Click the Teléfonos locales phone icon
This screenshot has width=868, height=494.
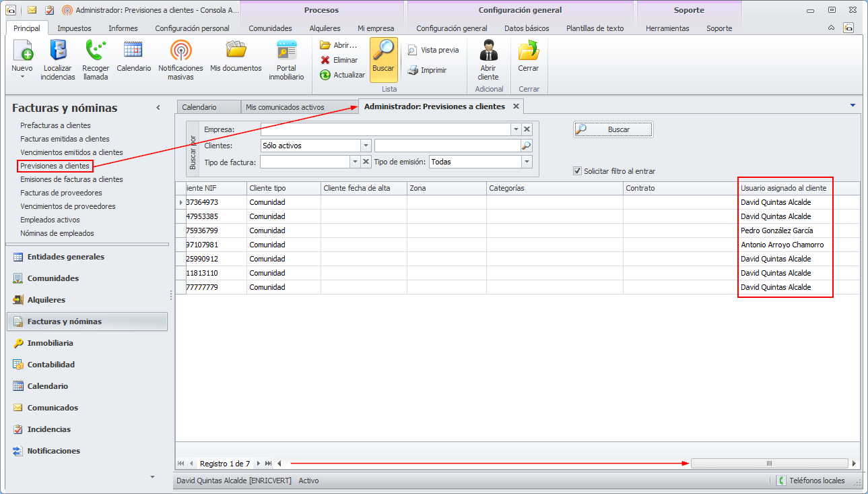(x=781, y=481)
